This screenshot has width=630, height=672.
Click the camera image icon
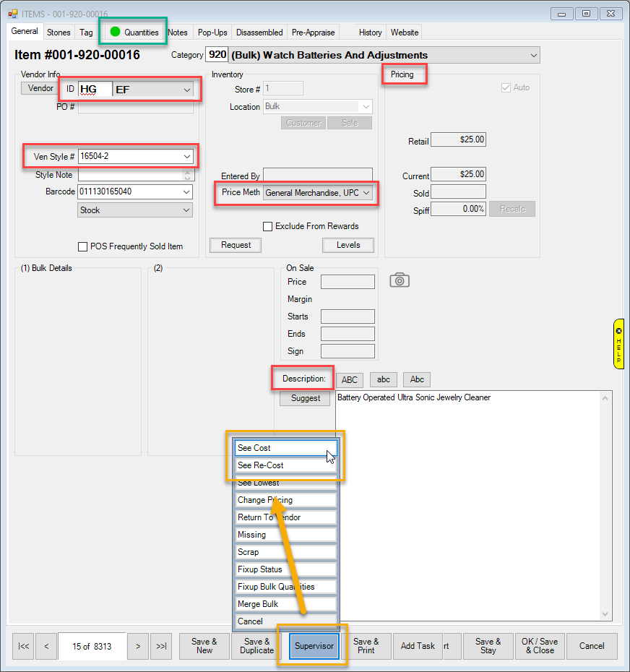(x=400, y=280)
